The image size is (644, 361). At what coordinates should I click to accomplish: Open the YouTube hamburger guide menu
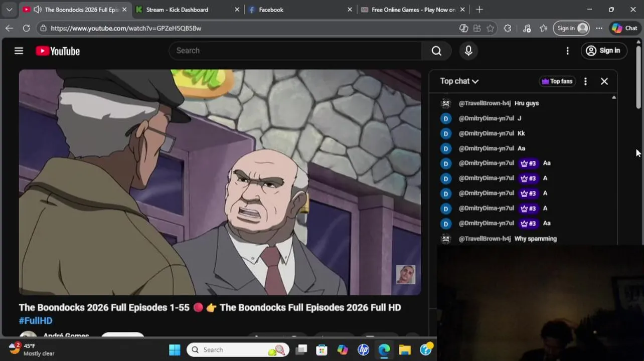point(19,51)
